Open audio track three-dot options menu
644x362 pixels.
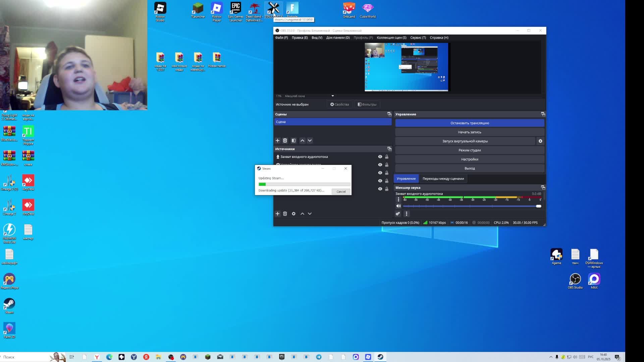coord(398,199)
